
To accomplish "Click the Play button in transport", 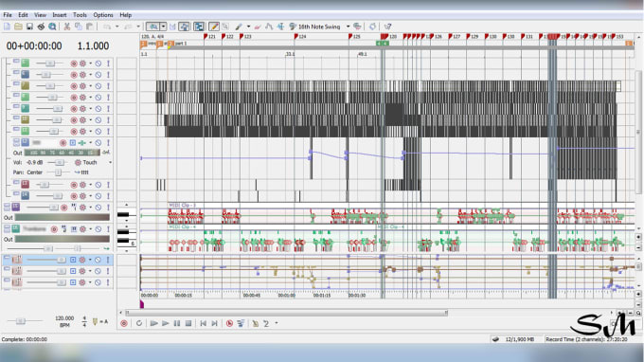I will [165, 323].
